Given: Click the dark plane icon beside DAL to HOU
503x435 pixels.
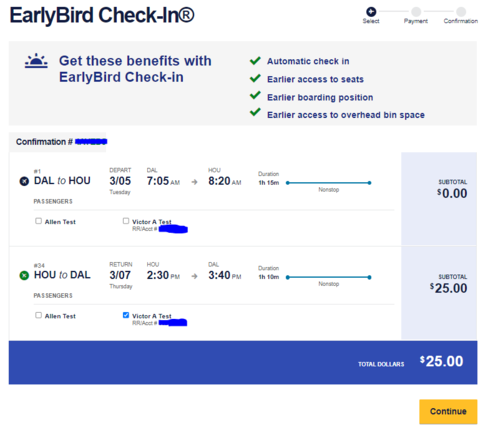Looking at the screenshot, I should (24, 181).
